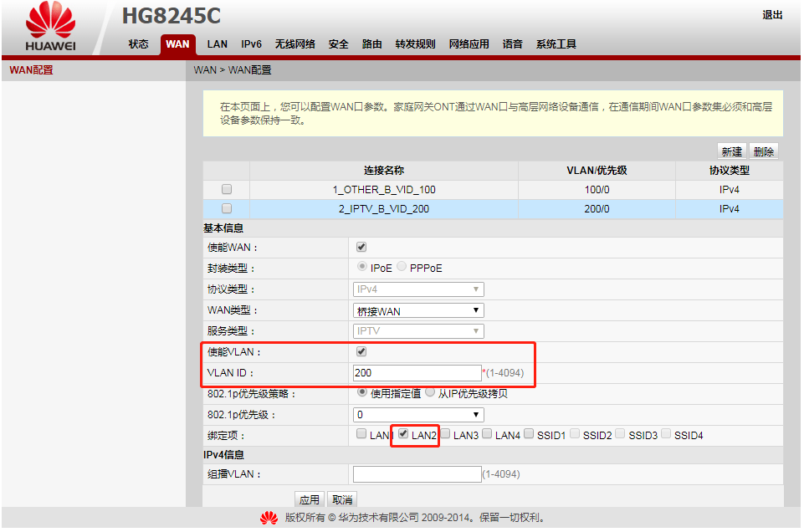
Task: Select WAN配置 in left sidebar
Action: tap(32, 70)
